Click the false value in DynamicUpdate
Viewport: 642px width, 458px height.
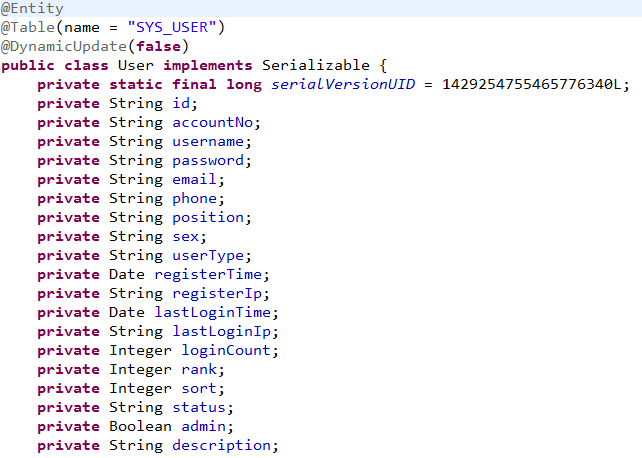[x=158, y=46]
